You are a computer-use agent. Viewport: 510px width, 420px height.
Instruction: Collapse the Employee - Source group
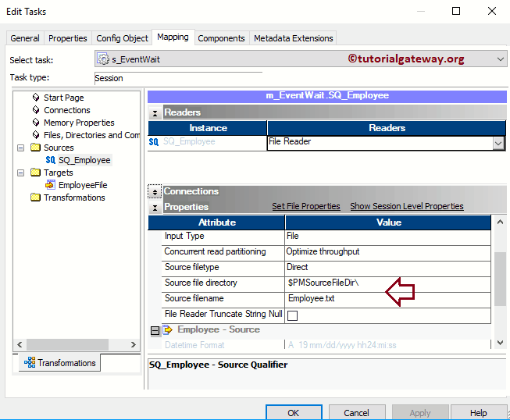(155, 330)
